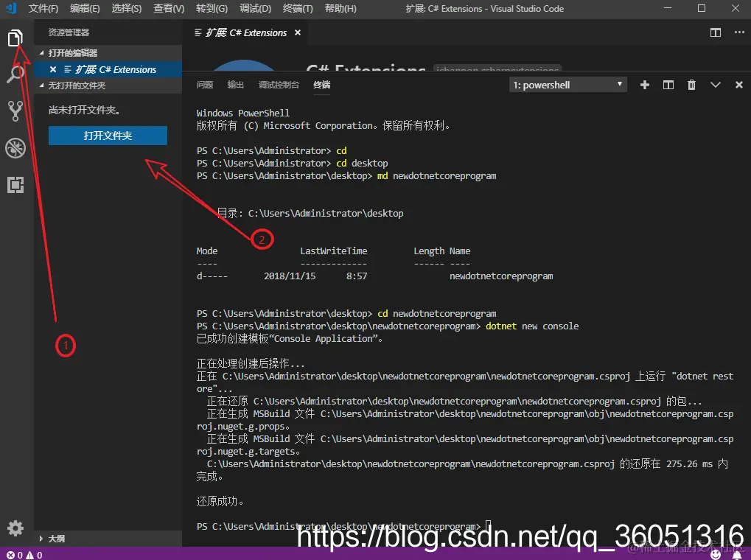
Task: Expand the 大纲 outline section
Action: coord(108,539)
